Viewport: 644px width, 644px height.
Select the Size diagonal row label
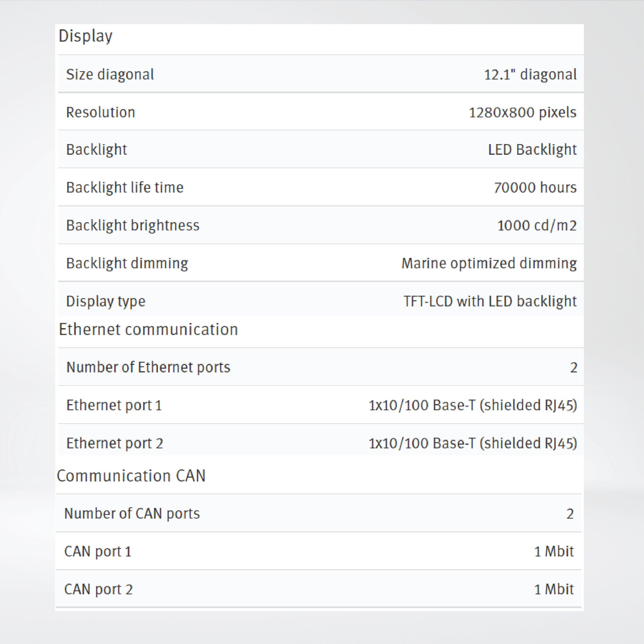point(110,74)
